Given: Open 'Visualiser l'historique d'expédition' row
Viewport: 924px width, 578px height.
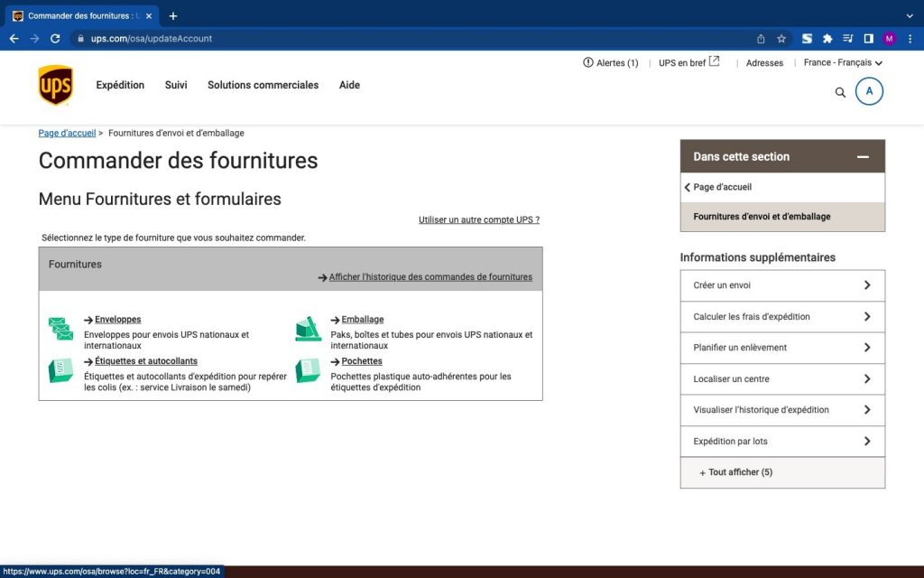Looking at the screenshot, I should point(782,410).
